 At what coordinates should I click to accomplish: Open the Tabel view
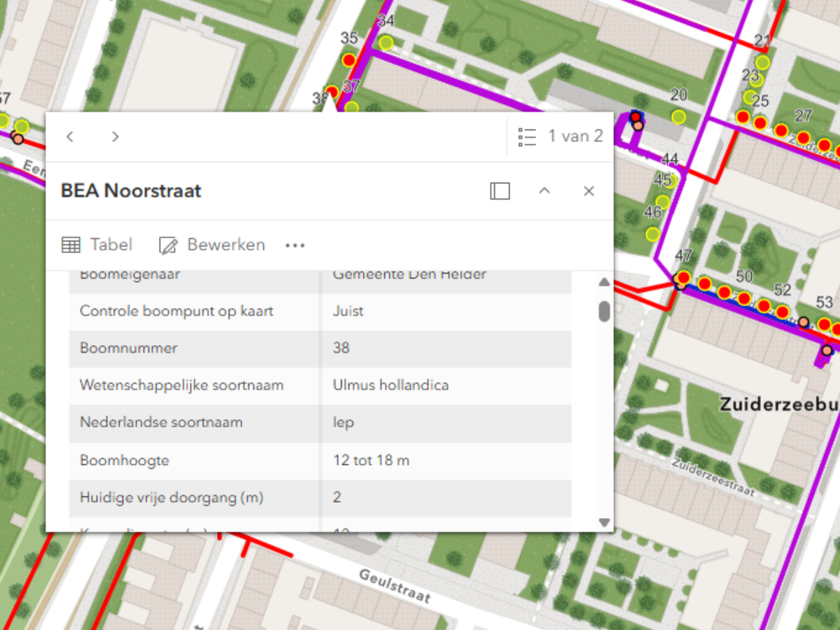97,245
